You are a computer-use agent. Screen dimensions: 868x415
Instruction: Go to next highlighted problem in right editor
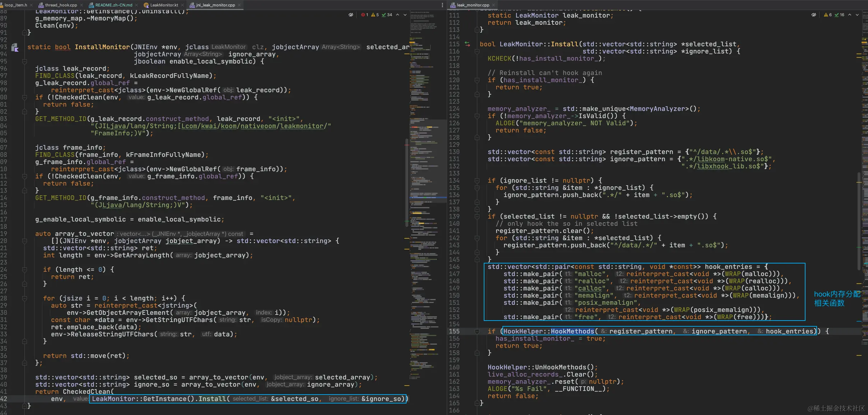857,15
